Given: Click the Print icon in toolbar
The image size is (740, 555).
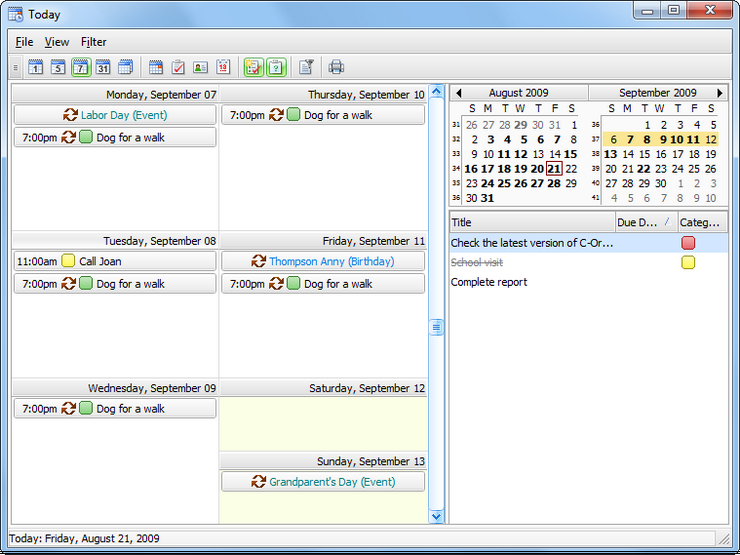Looking at the screenshot, I should [337, 67].
